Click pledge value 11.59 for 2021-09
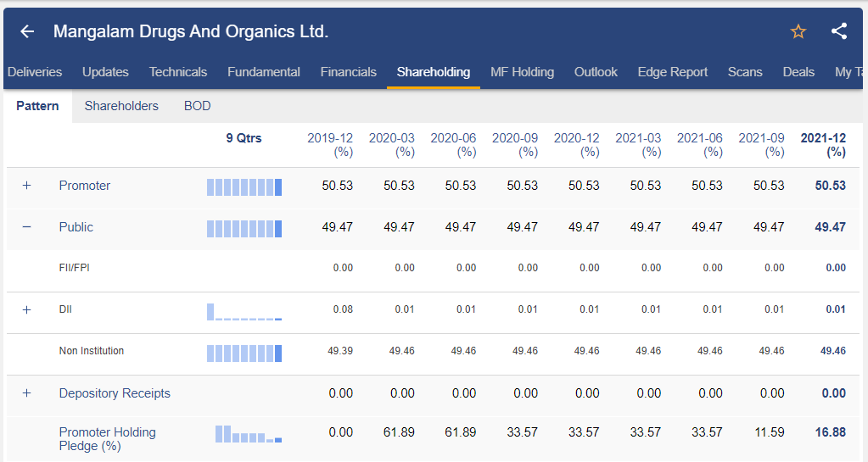868x462 pixels. pyautogui.click(x=769, y=432)
